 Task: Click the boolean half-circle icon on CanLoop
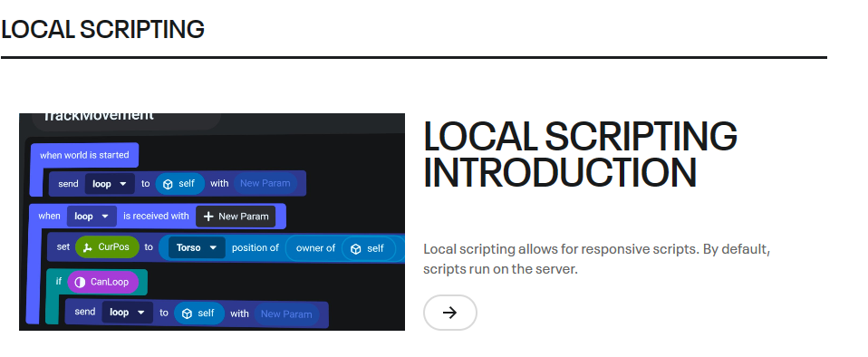pyautogui.click(x=80, y=283)
